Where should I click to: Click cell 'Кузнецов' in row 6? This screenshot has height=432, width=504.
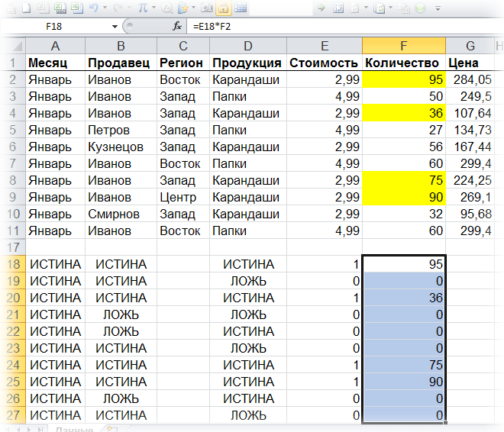[x=121, y=147]
